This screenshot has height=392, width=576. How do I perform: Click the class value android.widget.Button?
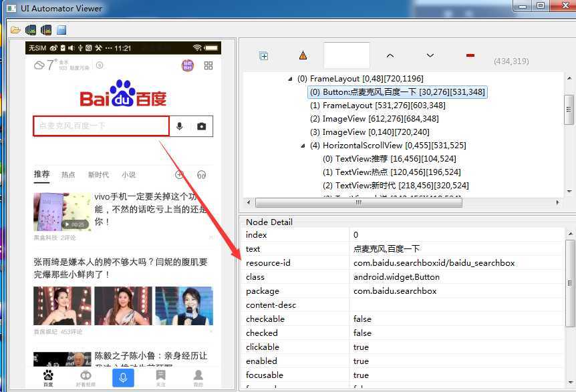pos(396,277)
